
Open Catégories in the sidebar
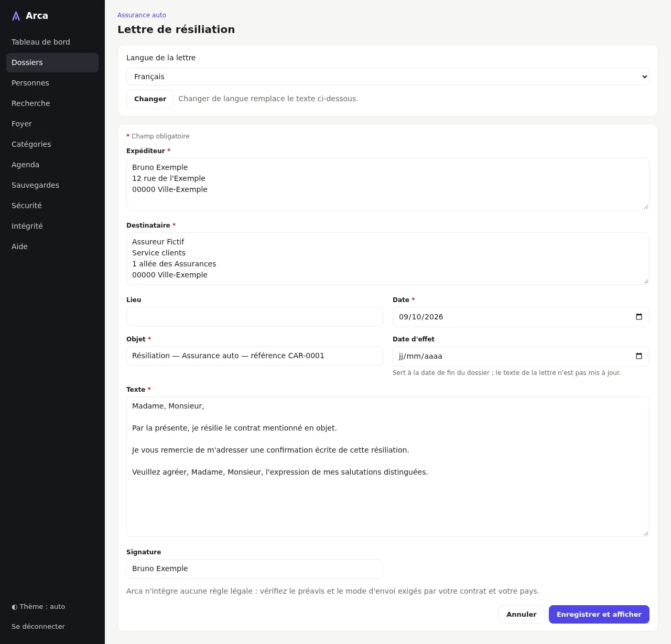tap(52, 144)
